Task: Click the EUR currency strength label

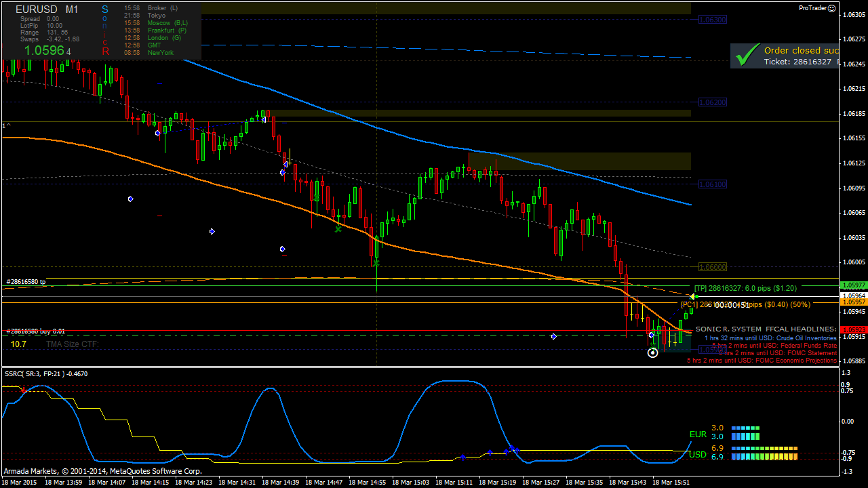Action: pos(698,434)
